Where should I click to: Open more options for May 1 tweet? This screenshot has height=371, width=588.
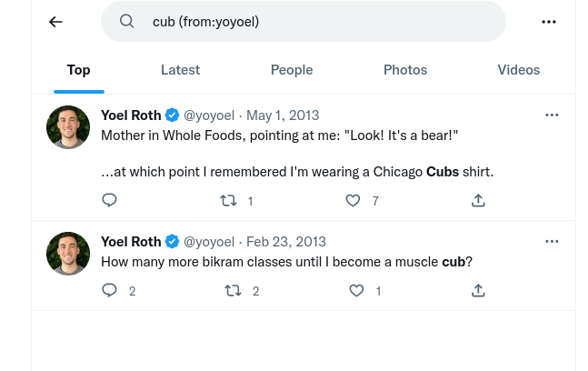552,115
